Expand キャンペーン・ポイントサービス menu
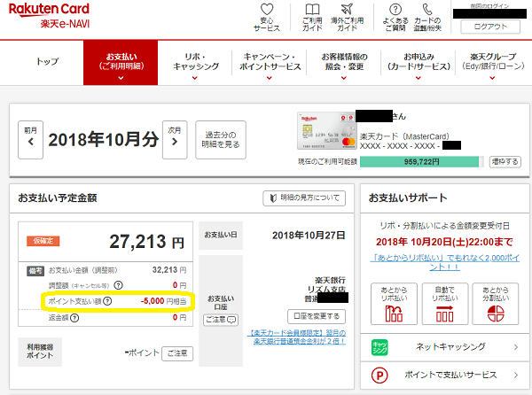 click(x=270, y=63)
